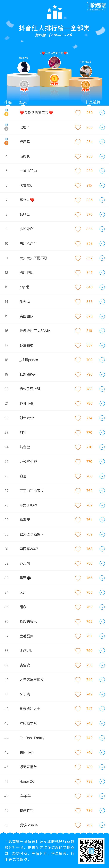Expand the row details for 一禅小和尚
This screenshot has width=109, height=868.
coord(102,171)
